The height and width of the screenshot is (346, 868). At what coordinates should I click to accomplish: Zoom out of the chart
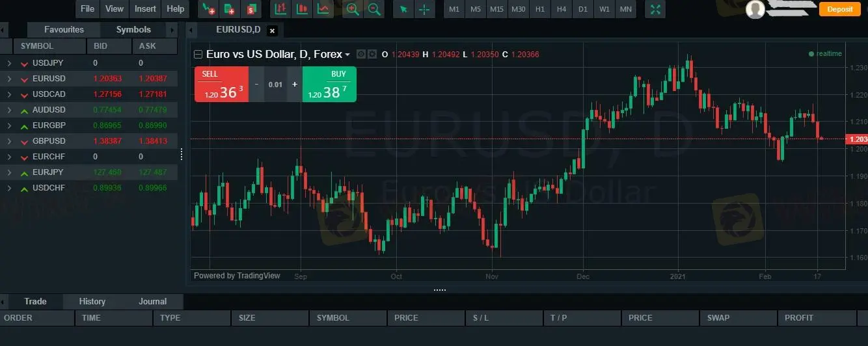coord(374,9)
